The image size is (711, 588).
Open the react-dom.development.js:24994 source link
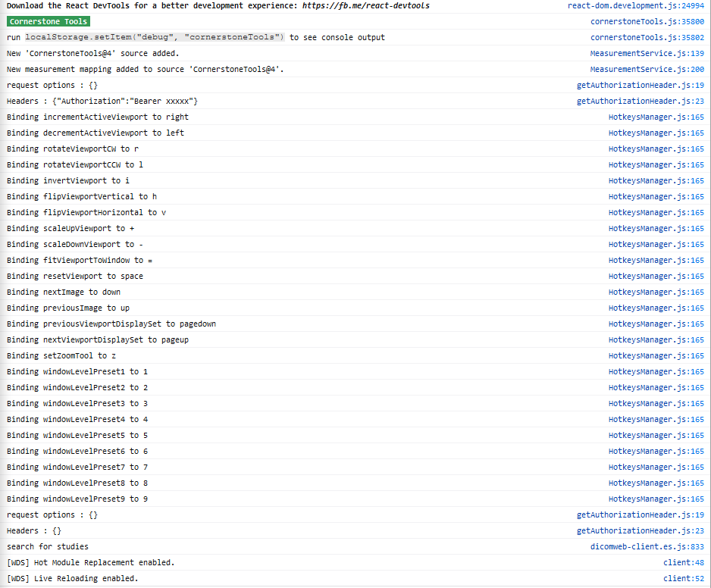(x=636, y=6)
